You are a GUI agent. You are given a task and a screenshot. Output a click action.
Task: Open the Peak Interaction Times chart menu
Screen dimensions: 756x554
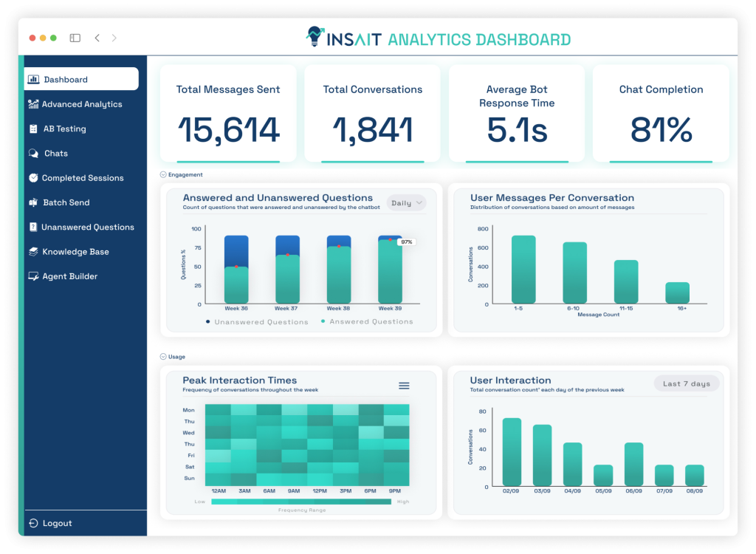coord(404,386)
